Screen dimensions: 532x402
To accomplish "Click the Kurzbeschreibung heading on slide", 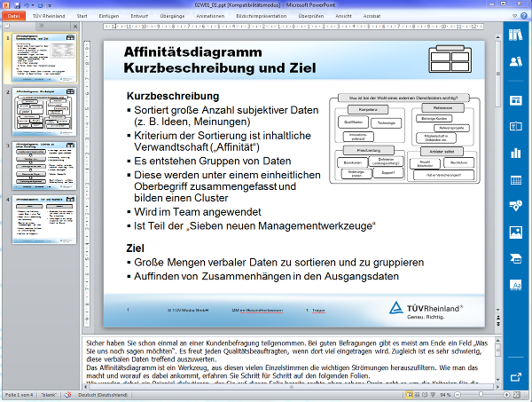I will click(x=172, y=96).
